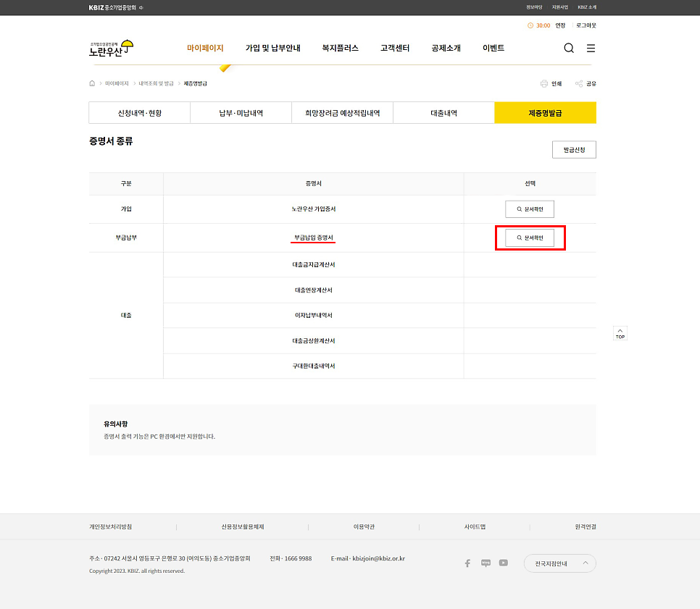Jump to top with the TOP arrow
The width and height of the screenshot is (700, 609).
pos(620,333)
